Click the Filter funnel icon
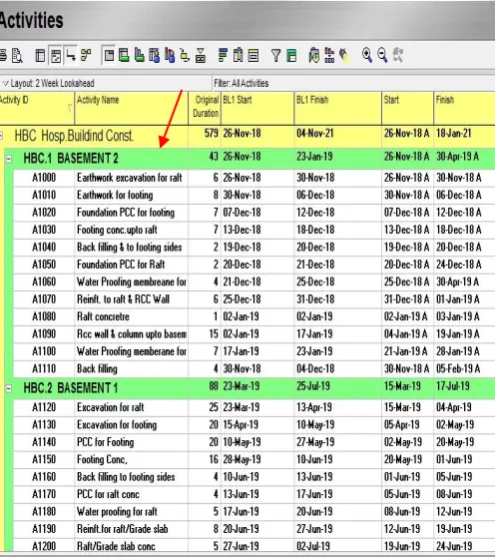 (275, 56)
